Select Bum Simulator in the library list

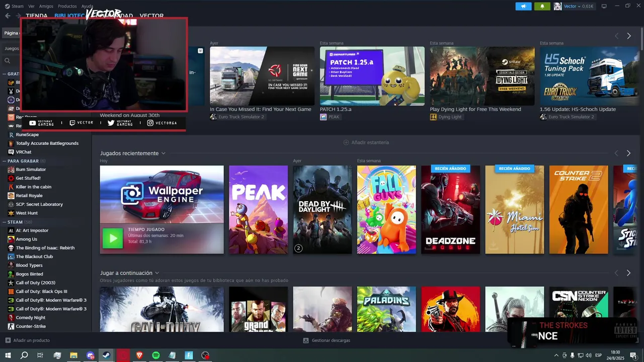tap(31, 169)
